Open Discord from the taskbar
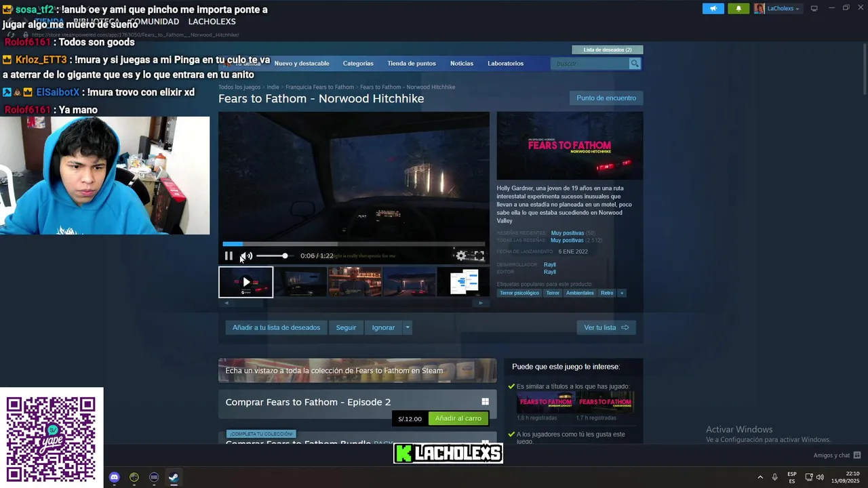Image resolution: width=868 pixels, height=488 pixels. [114, 477]
